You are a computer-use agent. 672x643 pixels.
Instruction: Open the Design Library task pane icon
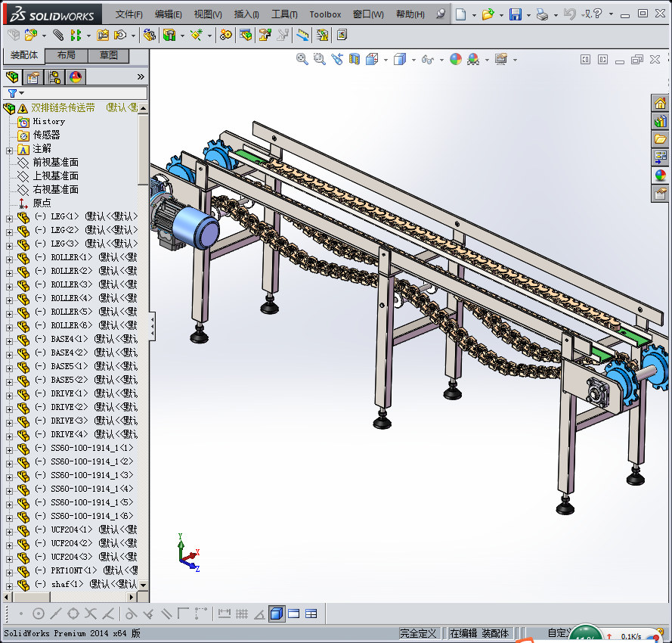660,121
